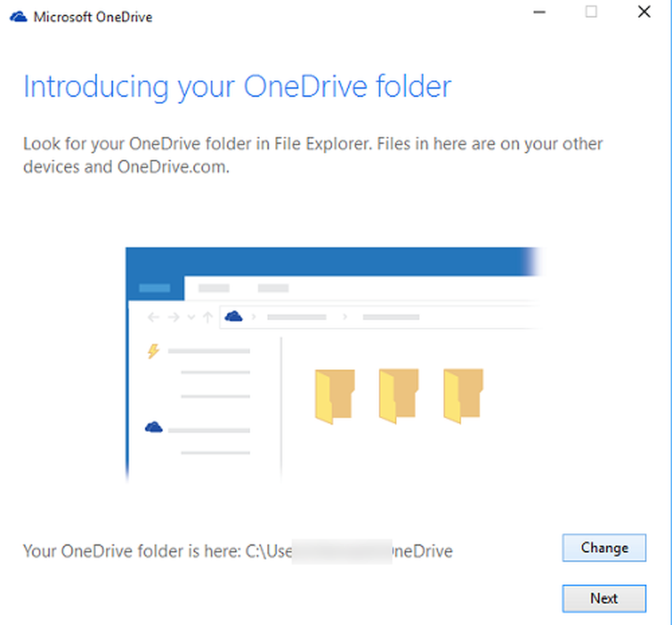This screenshot has height=625, width=672.
Task: Proceed by clicking the Next button
Action: point(604,598)
